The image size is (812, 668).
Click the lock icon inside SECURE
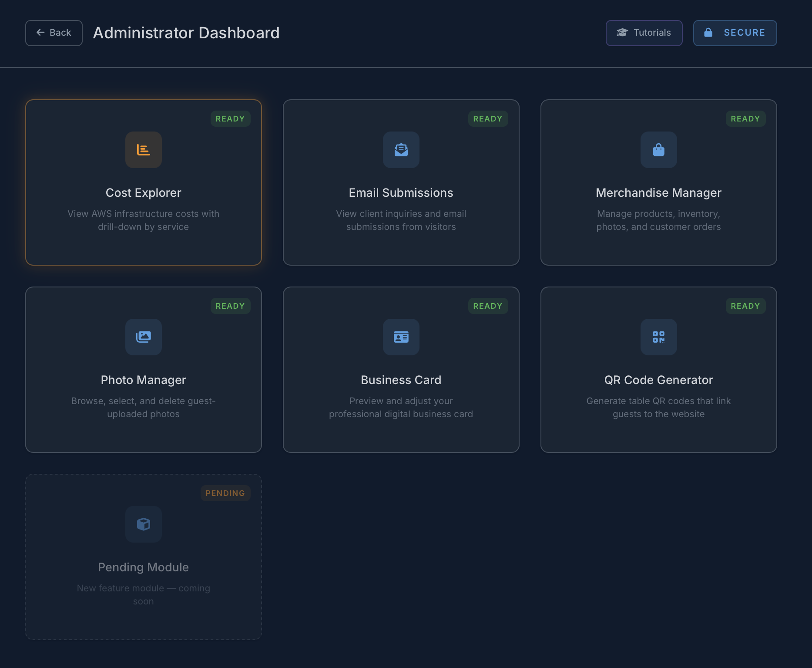pyautogui.click(x=708, y=33)
